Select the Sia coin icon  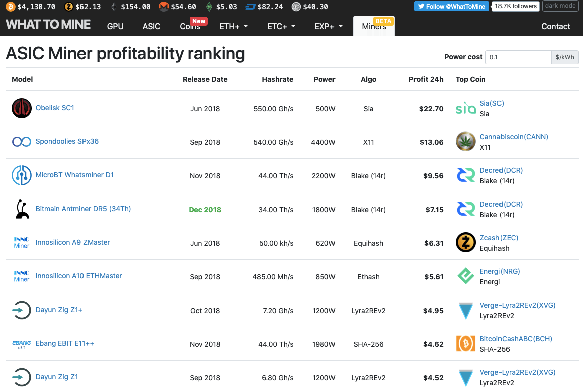click(465, 108)
